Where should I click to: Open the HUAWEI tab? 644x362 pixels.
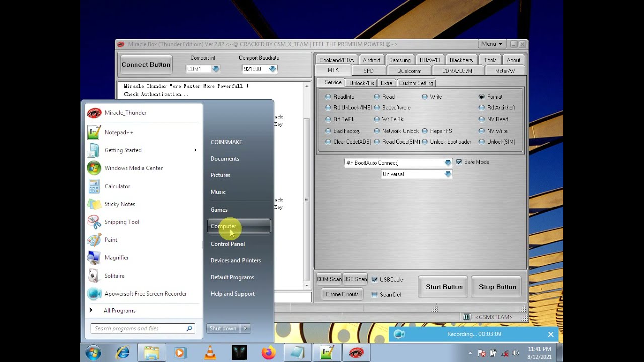430,60
